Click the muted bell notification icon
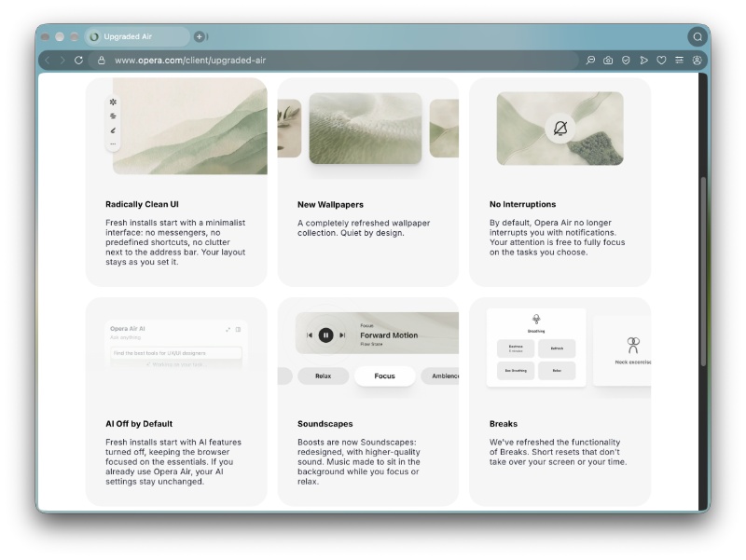Image resolution: width=746 pixels, height=560 pixels. tap(560, 128)
